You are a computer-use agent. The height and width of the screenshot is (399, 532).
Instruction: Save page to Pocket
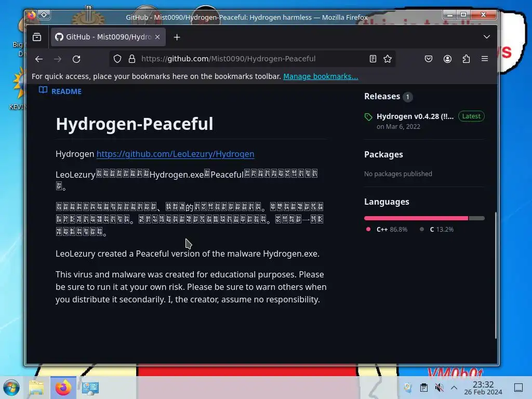(x=429, y=59)
